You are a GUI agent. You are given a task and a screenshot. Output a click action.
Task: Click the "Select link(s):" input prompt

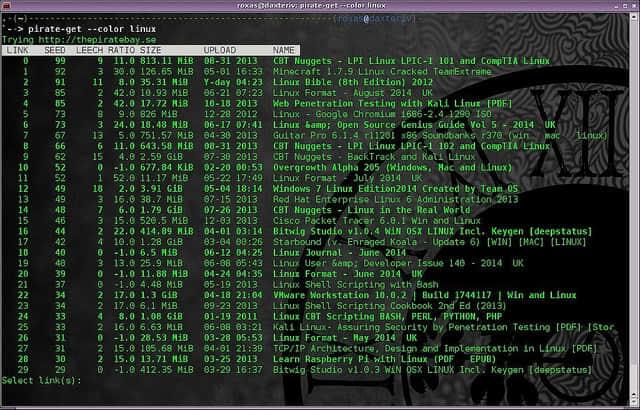click(x=40, y=381)
